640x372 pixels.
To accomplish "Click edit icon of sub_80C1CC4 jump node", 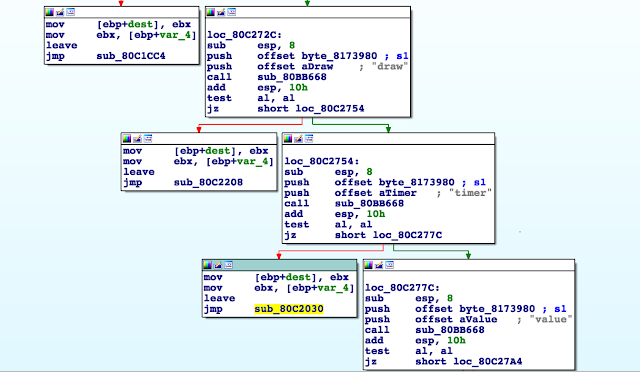I will (x=60, y=12).
